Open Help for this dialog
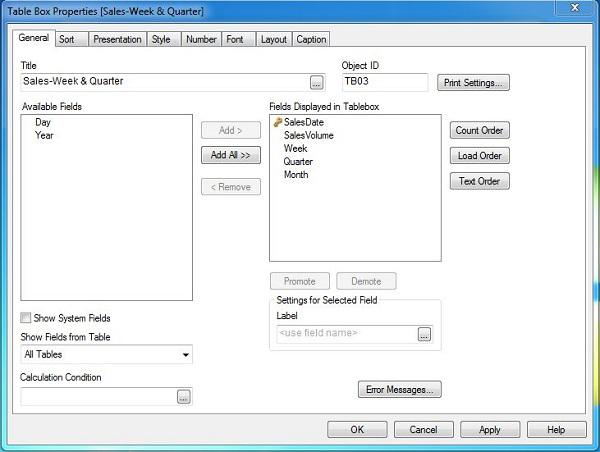600x452 pixels. point(556,430)
